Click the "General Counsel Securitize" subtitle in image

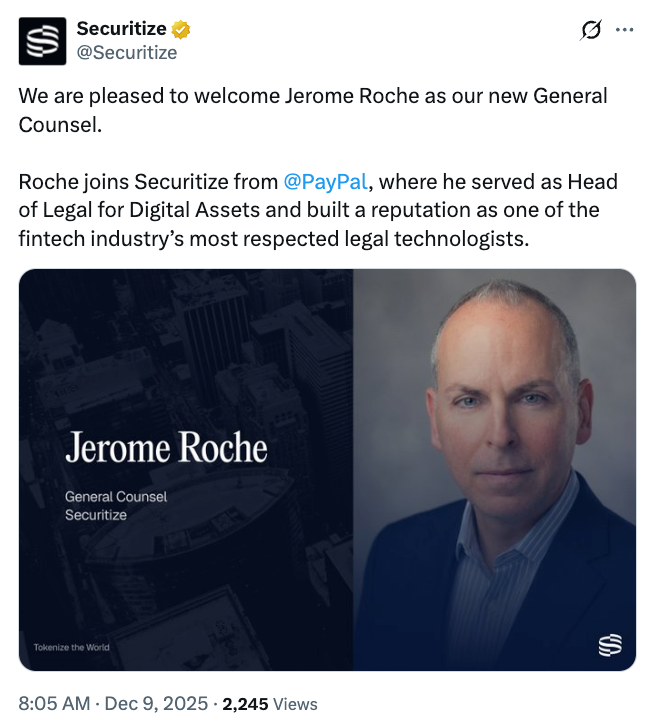pos(116,505)
